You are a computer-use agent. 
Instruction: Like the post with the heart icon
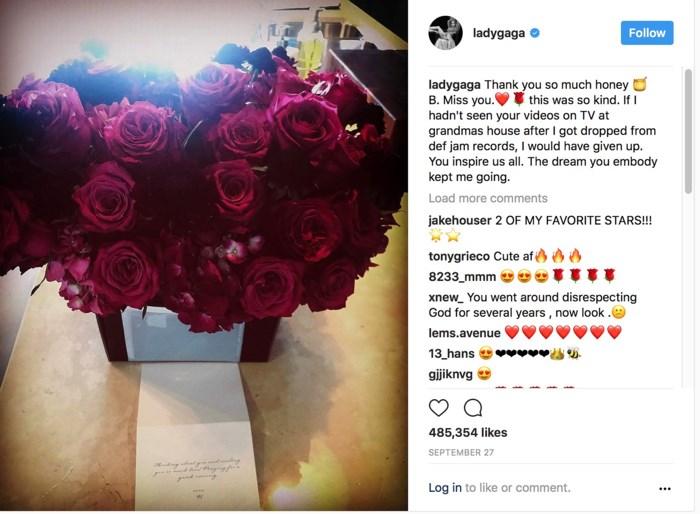pyautogui.click(x=438, y=408)
